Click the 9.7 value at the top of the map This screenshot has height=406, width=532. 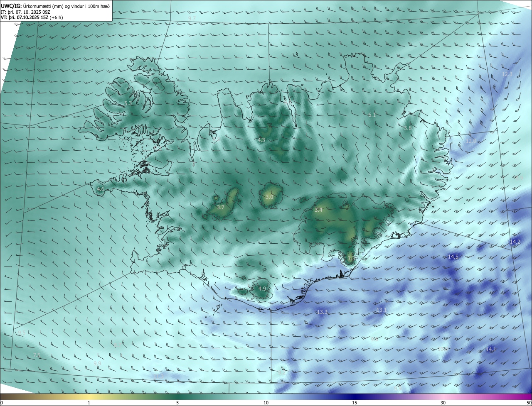(x=192, y=19)
